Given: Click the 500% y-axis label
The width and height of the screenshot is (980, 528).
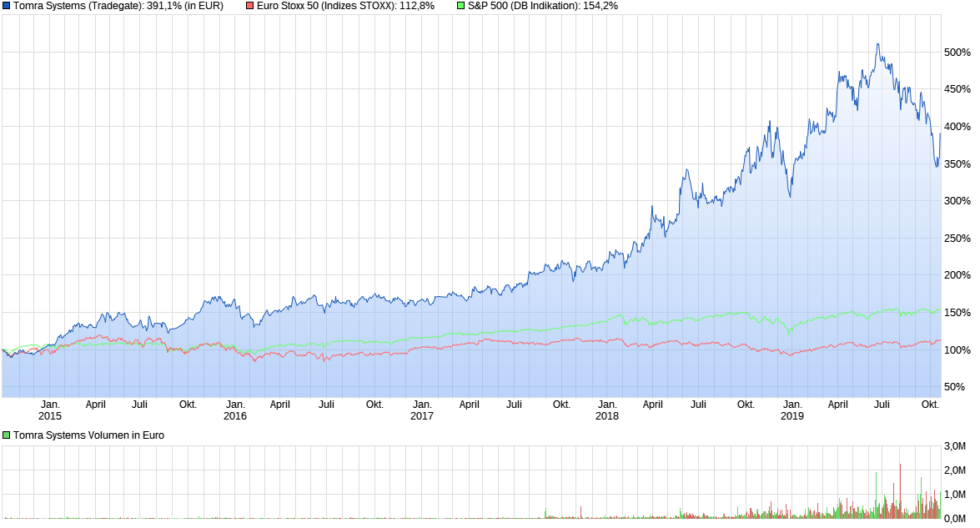Looking at the screenshot, I should [x=957, y=53].
